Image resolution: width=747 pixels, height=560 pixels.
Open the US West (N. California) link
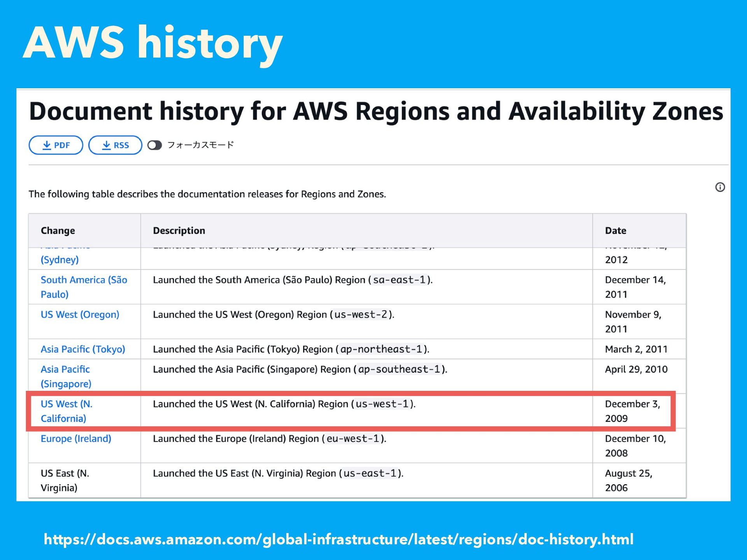pos(67,404)
